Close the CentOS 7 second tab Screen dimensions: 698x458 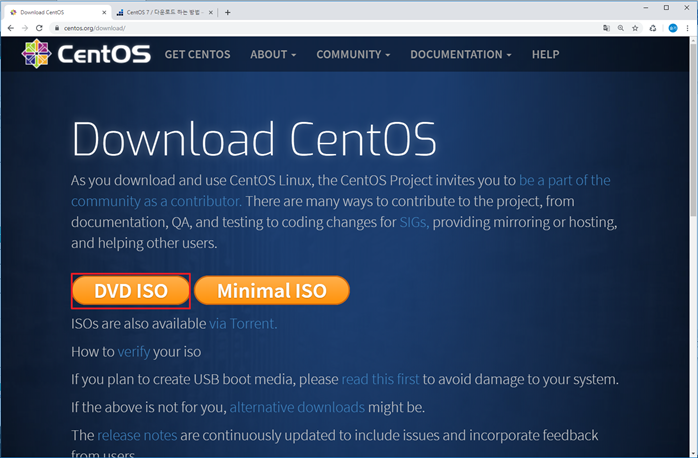tap(211, 12)
